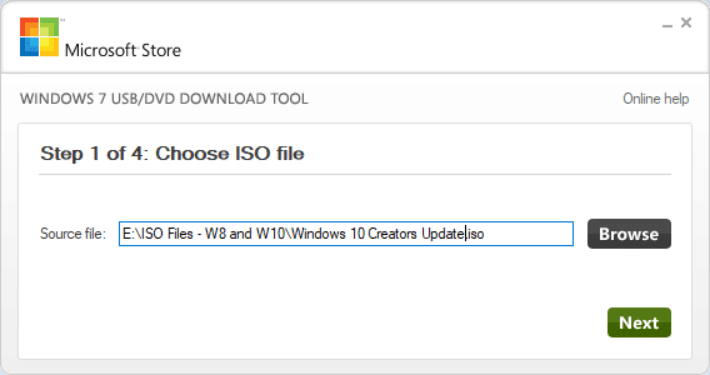Screen dimensions: 710x375
Task: Click the yellow square of the logo
Action: 49,47
